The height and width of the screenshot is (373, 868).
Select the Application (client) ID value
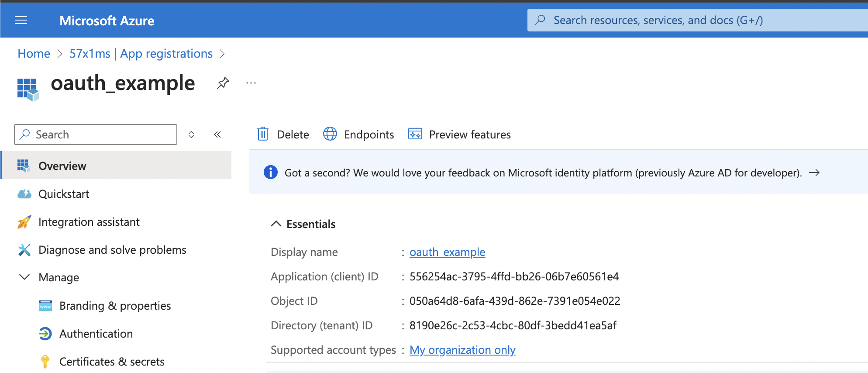point(514,276)
